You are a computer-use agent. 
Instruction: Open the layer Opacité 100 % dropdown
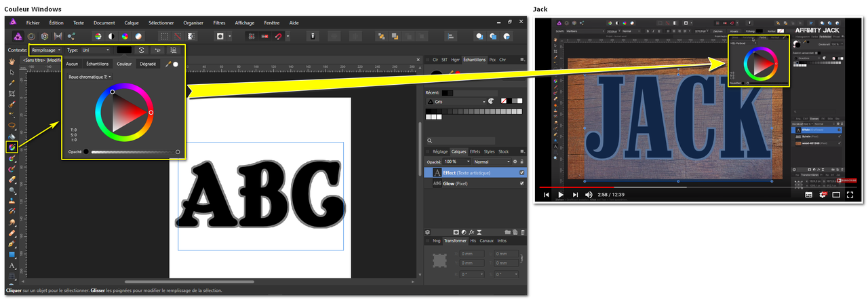pos(456,162)
